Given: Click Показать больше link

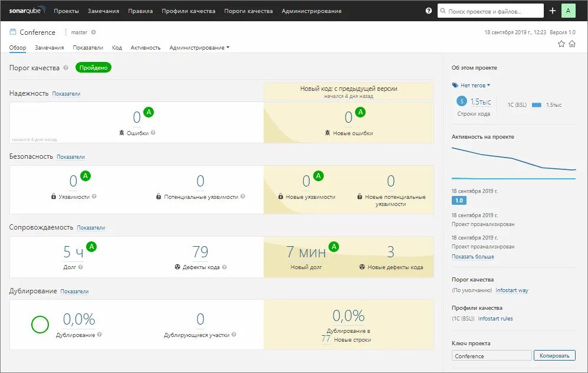Looking at the screenshot, I should click(473, 257).
